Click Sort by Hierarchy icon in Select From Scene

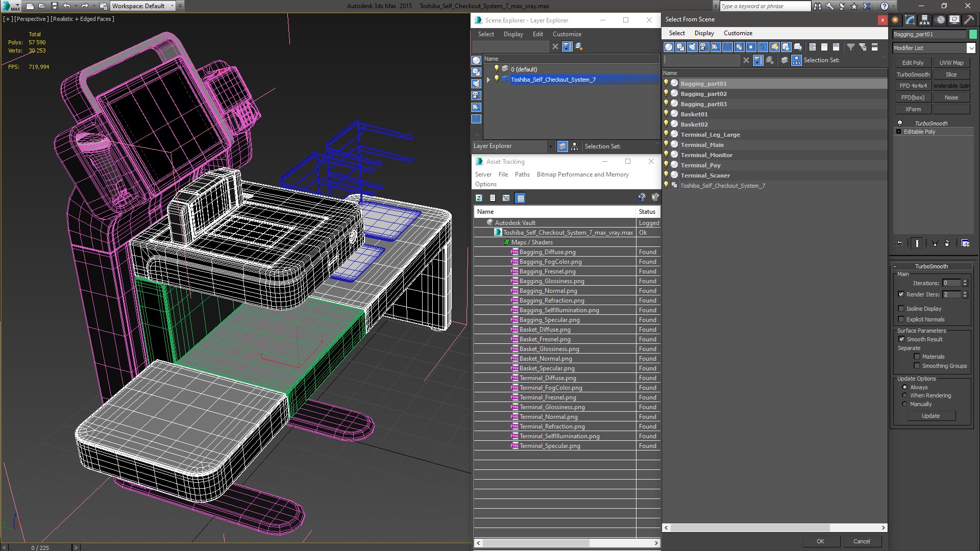796,60
